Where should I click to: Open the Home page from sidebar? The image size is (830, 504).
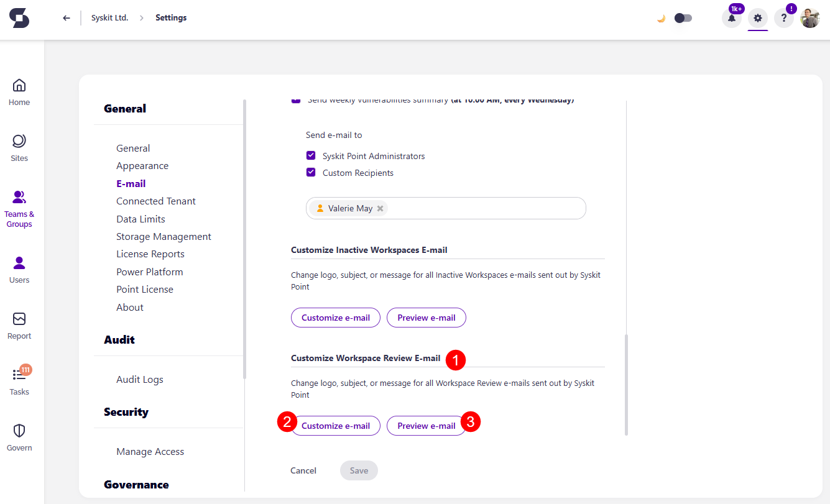[x=19, y=90]
